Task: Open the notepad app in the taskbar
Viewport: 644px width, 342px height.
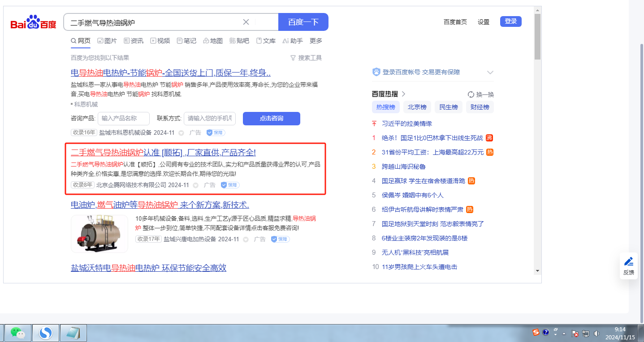Action: 73,333
